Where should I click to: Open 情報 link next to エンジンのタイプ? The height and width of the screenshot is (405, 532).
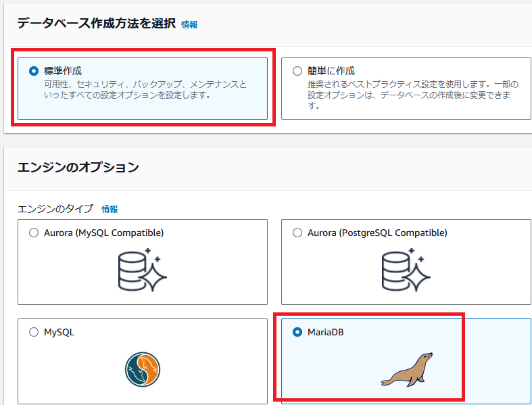point(110,209)
